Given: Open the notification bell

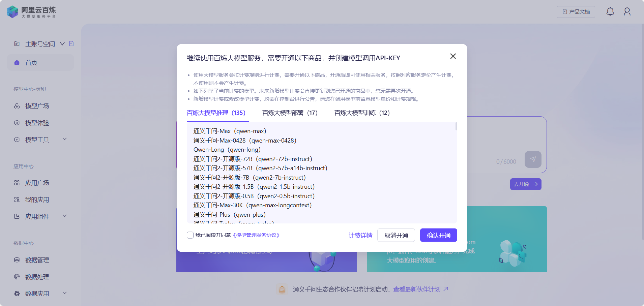Looking at the screenshot, I should [x=610, y=12].
